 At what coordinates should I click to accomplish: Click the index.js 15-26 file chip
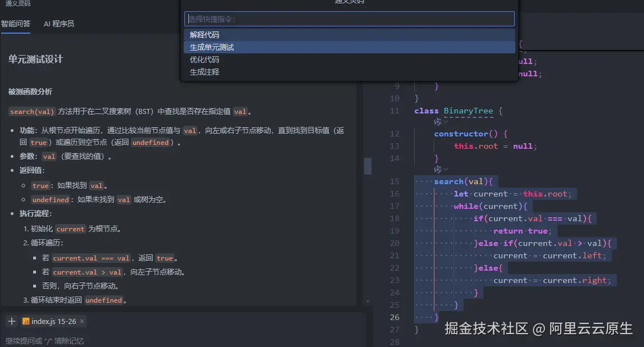tap(53, 321)
